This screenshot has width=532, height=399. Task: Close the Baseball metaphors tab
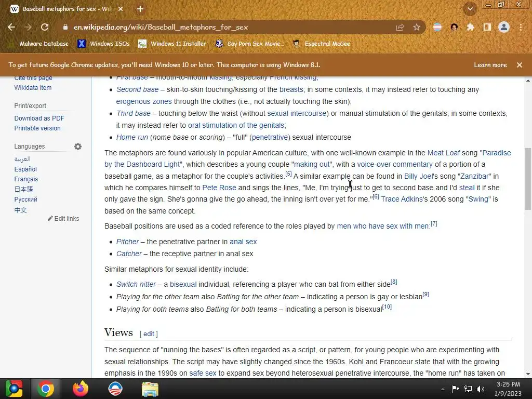click(121, 9)
